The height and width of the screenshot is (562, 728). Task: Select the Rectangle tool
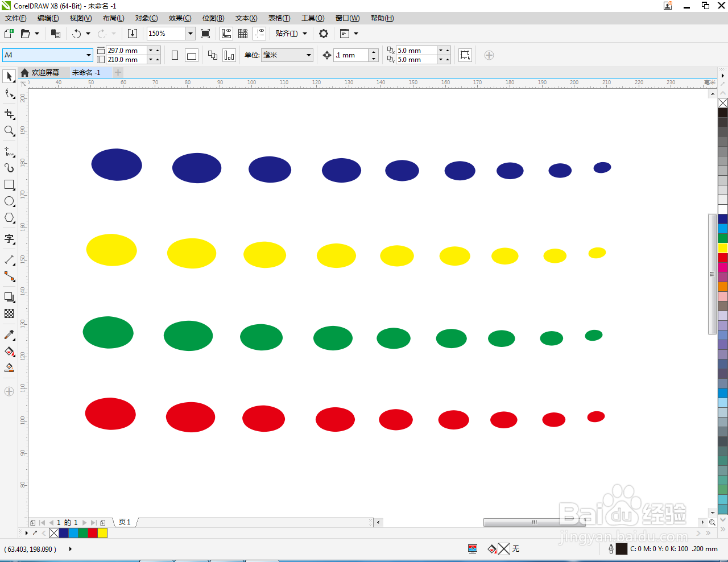point(9,185)
